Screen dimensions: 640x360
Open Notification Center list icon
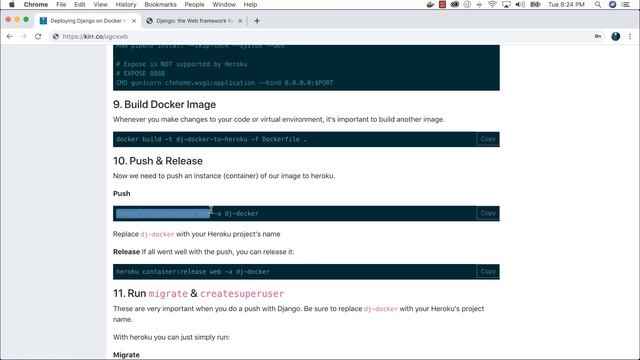[x=626, y=4]
